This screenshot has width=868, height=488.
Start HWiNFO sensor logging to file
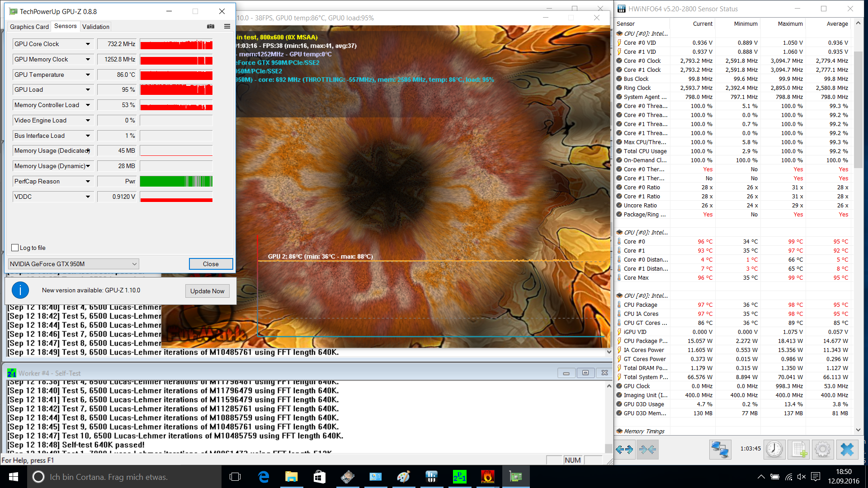pos(798,449)
